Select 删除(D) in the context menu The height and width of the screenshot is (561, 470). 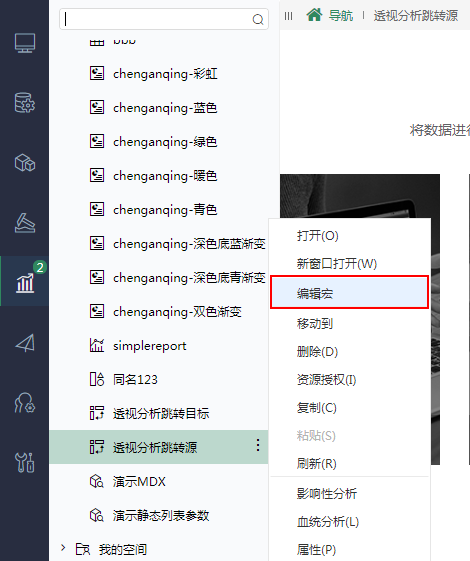317,352
